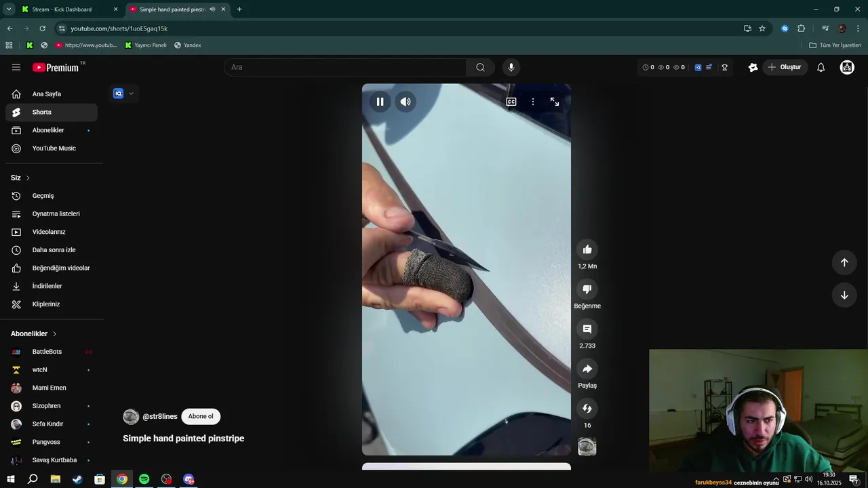Image resolution: width=868 pixels, height=488 pixels.
Task: Open the Yayıncı Paneli bookmark
Action: click(x=146, y=45)
